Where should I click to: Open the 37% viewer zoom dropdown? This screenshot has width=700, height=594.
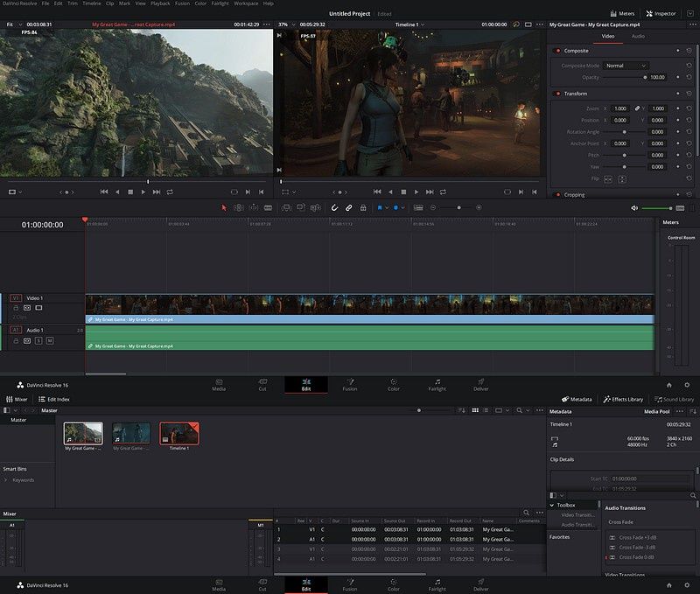(287, 24)
